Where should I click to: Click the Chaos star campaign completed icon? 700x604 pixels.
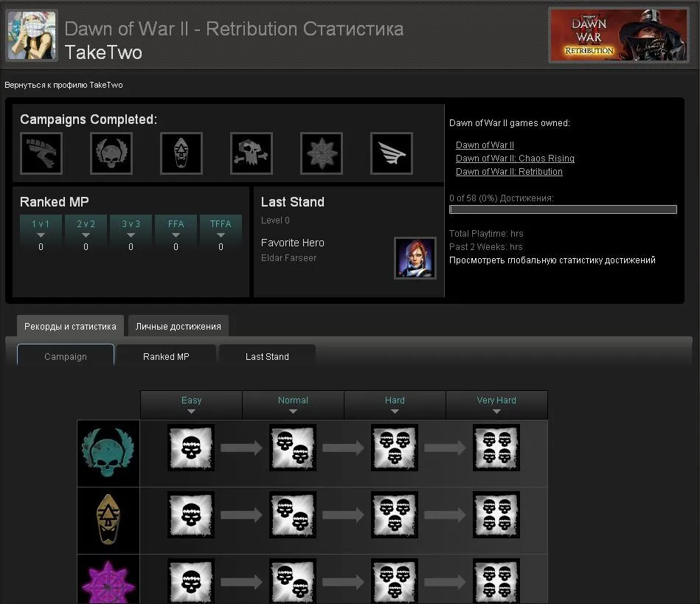pyautogui.click(x=322, y=153)
